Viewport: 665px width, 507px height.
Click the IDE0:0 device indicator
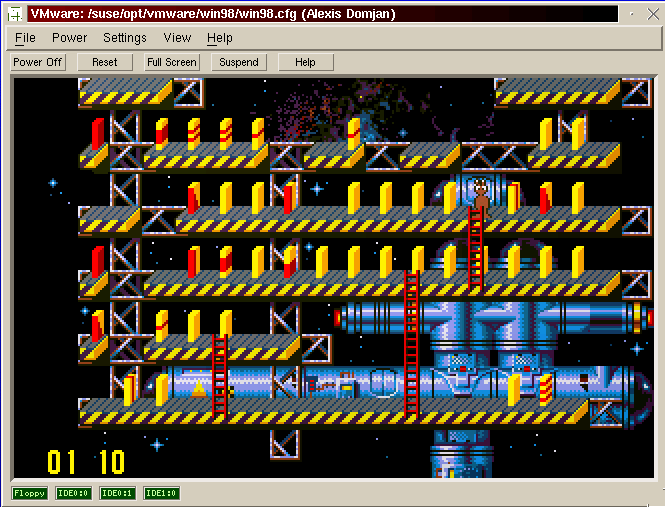pyautogui.click(x=73, y=493)
